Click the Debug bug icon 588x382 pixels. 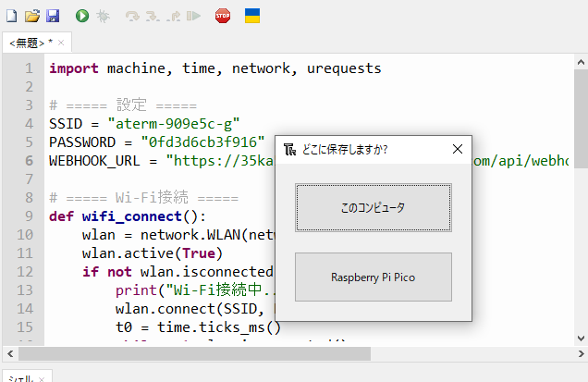[x=104, y=16]
